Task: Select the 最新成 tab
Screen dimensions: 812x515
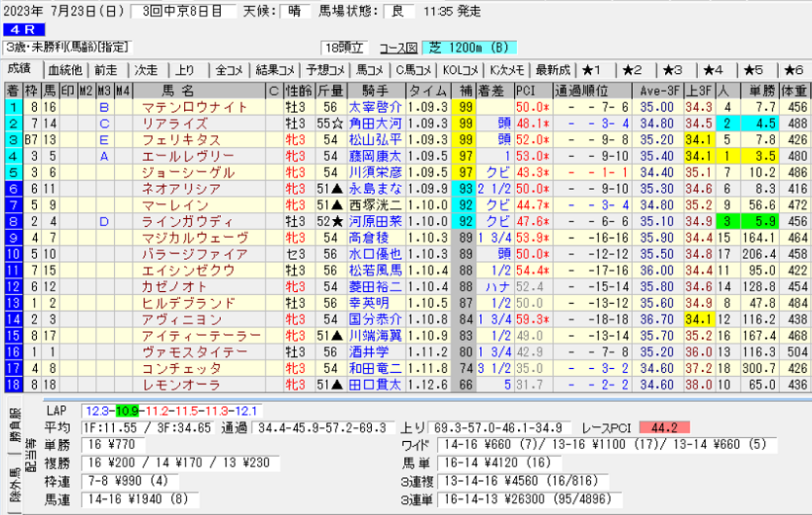Action: tap(551, 70)
